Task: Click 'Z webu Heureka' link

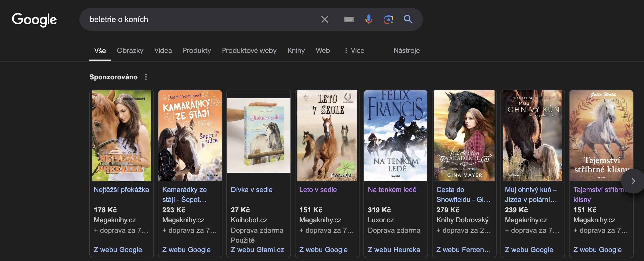Action: 394,250
